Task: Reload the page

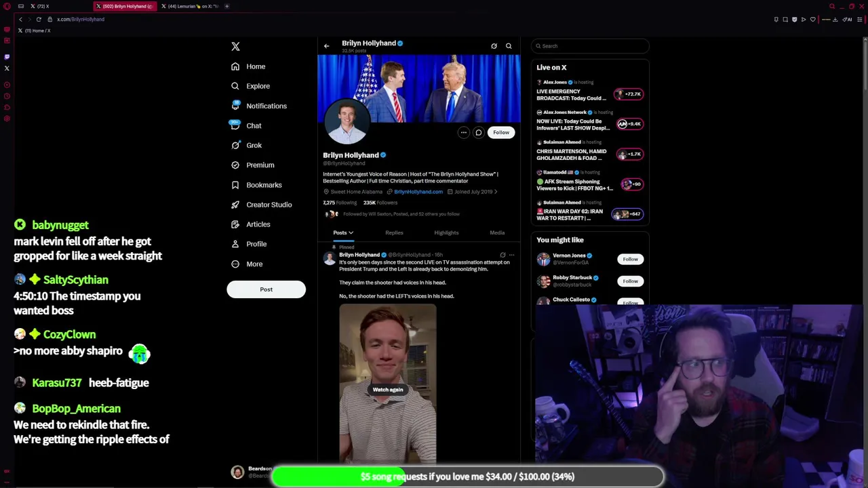Action: pyautogui.click(x=39, y=20)
